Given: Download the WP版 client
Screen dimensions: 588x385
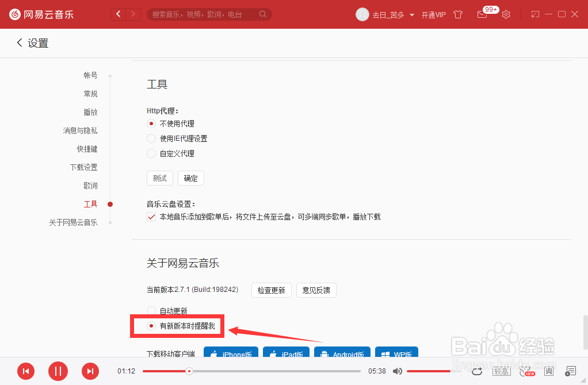Looking at the screenshot, I should (x=396, y=352).
